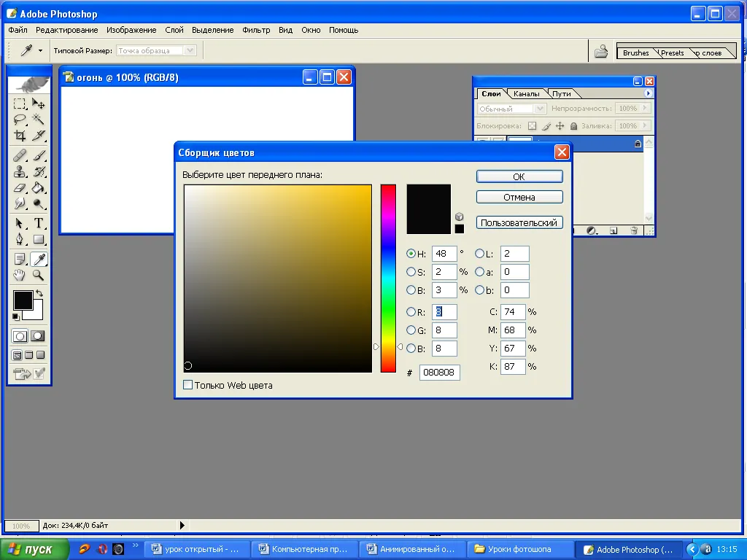Open the 'Фильтр' menu
Screen dimensions: 747x560
click(255, 30)
